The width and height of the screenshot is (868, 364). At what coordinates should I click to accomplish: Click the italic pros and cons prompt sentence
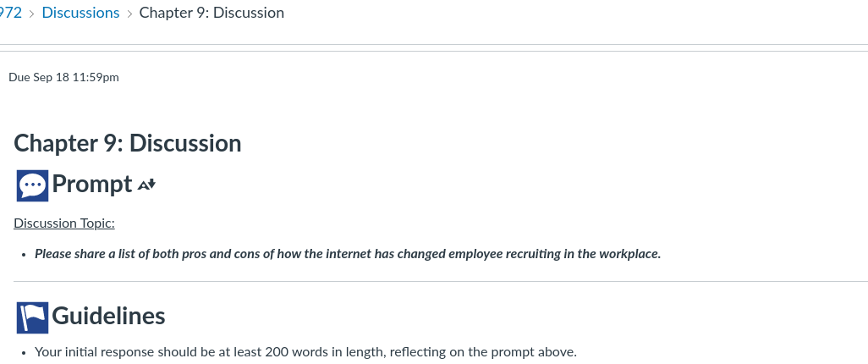(348, 254)
